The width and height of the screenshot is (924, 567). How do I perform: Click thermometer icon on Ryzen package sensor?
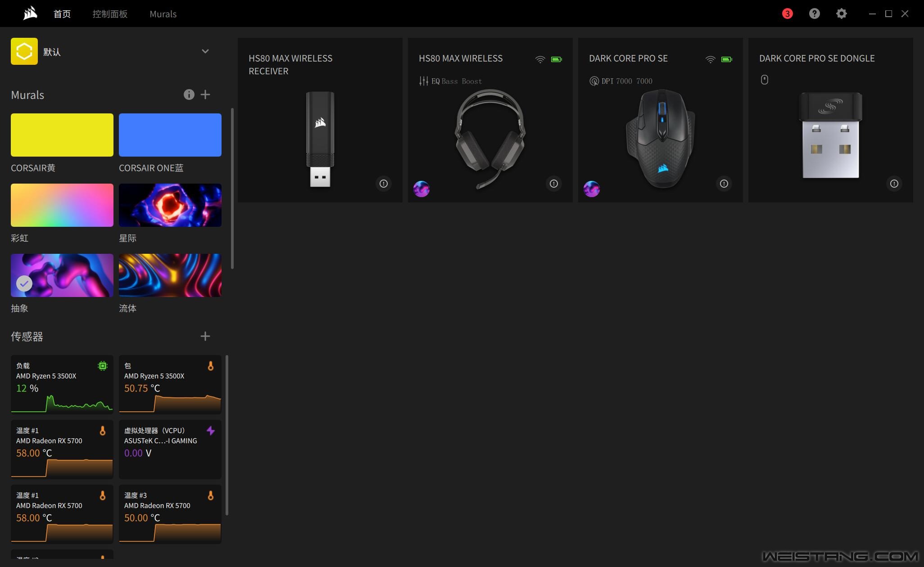point(211,366)
